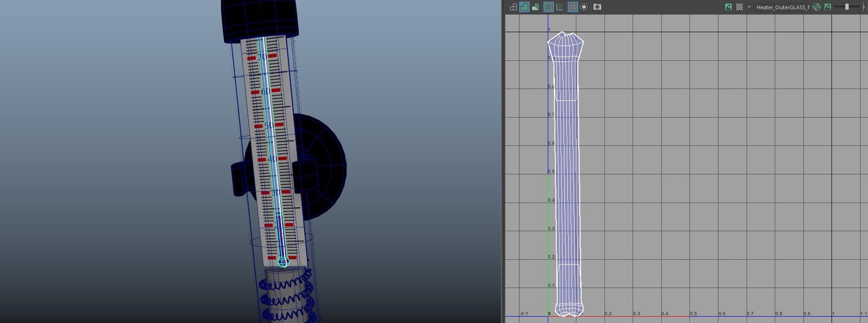Take a UV snapshot with camera icon

pos(597,7)
